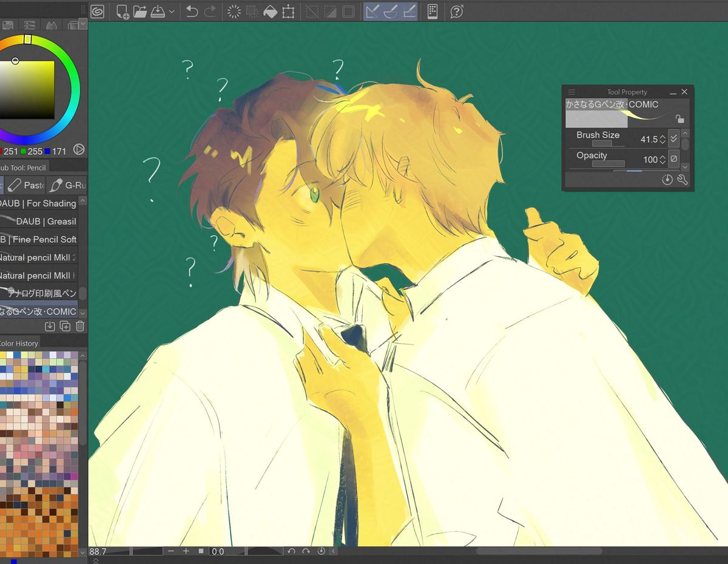The width and height of the screenshot is (728, 564).
Task: Click the Deselect icon
Action: (312, 11)
